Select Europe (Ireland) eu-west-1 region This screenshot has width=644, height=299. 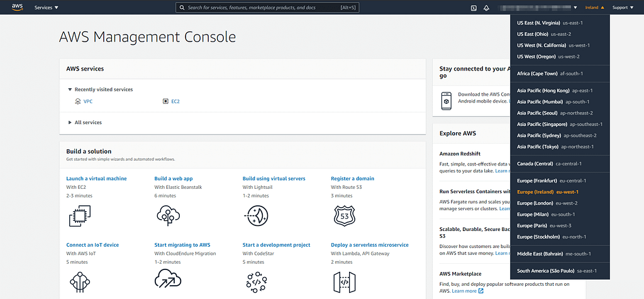pos(560,191)
